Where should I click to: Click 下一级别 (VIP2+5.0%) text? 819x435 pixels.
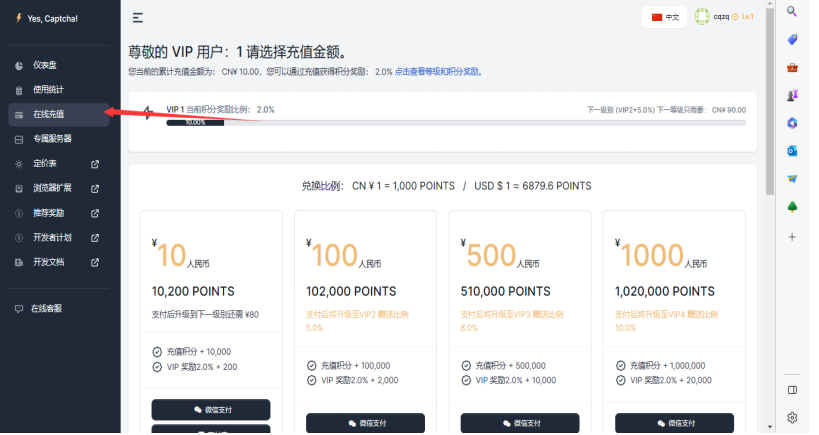[x=621, y=110]
